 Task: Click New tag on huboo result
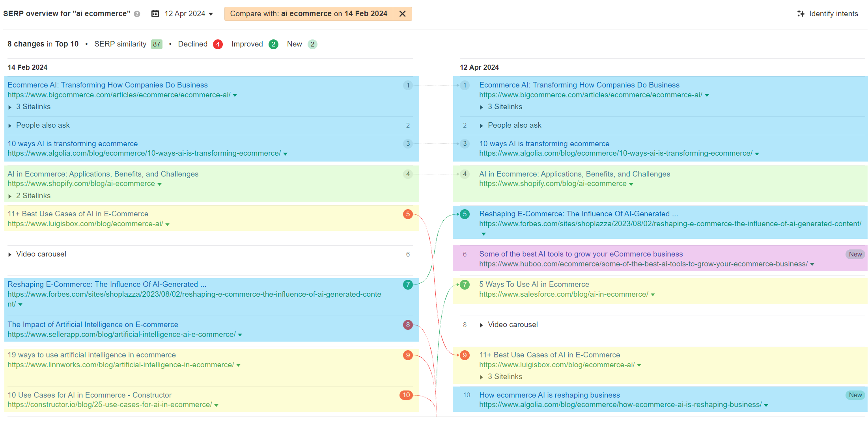point(855,254)
